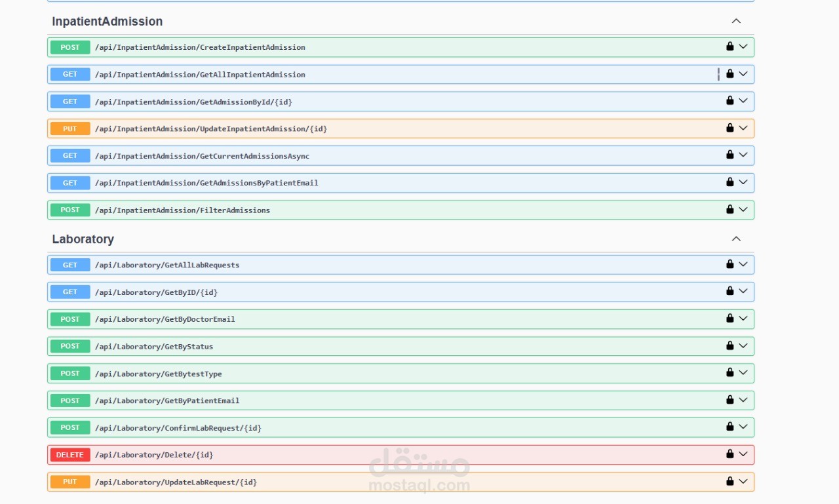Select path /api/Laboratory/Delete/{id}

coord(154,455)
